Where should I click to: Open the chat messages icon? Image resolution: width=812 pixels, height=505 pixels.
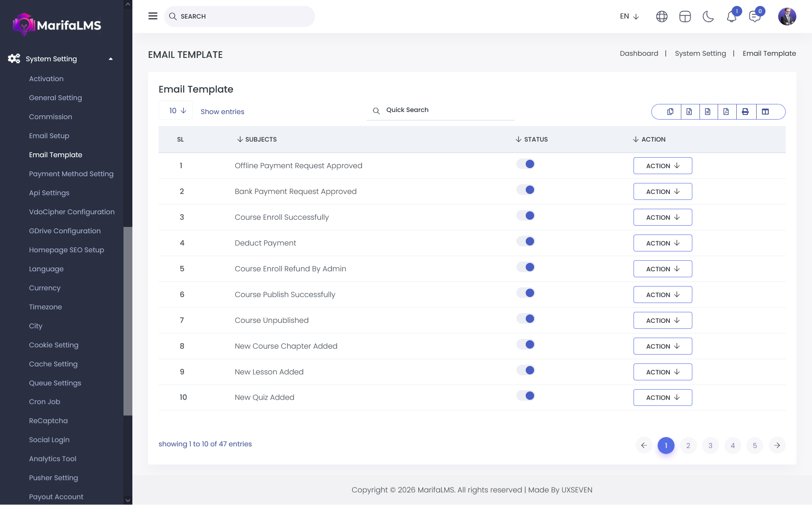pos(754,16)
